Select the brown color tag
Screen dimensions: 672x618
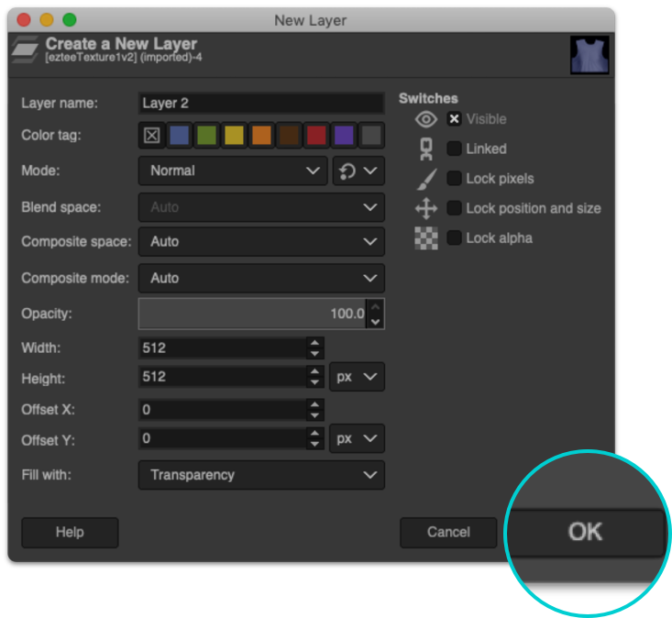point(289,136)
